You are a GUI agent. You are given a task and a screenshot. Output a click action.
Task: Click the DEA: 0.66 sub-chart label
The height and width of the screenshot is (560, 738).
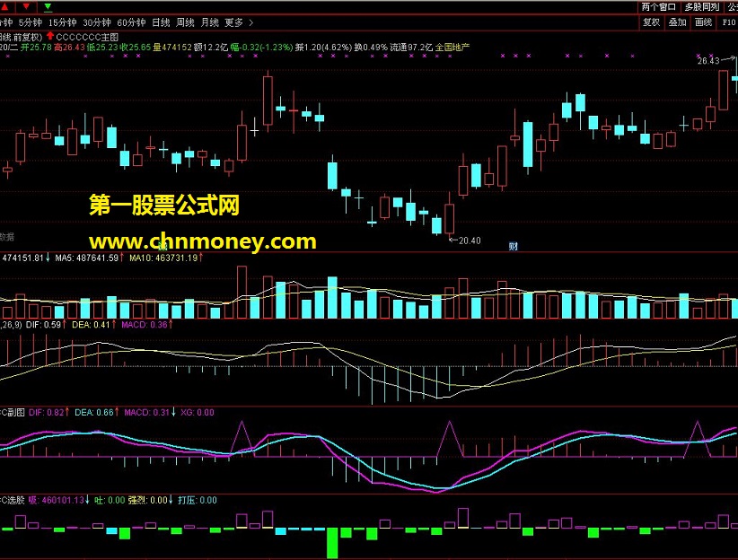tap(94, 413)
